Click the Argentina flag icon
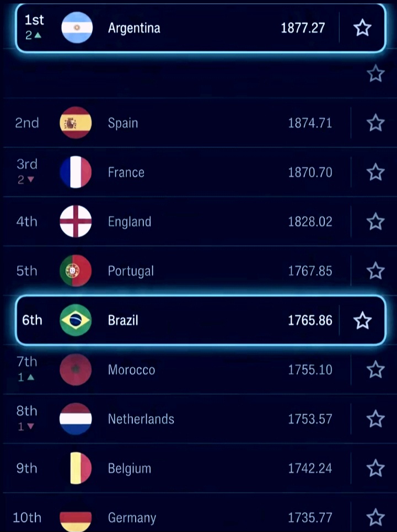 coord(77,28)
